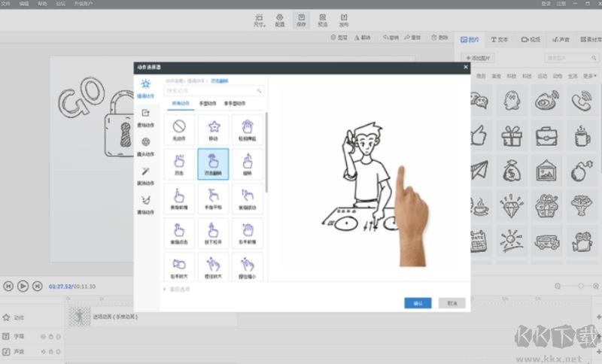Viewport: 602px width, 364px height.
Task: Open the Configure settings icon in toolbar
Action: pyautogui.click(x=280, y=20)
